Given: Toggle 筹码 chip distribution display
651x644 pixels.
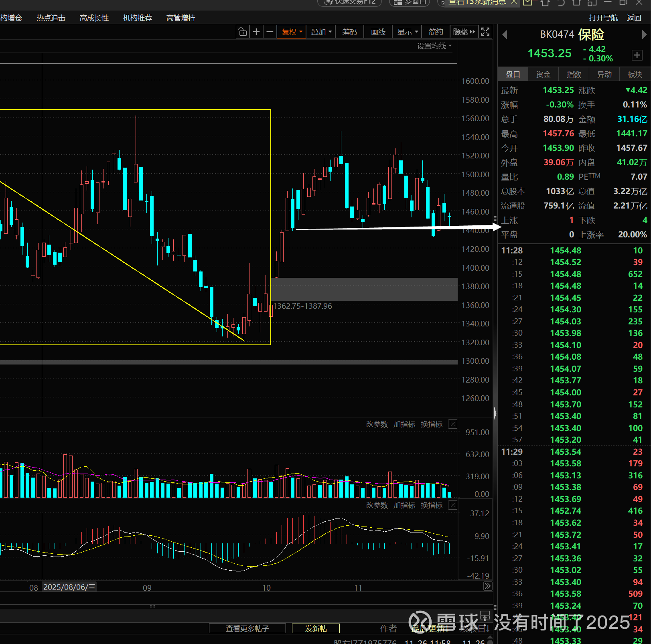Looking at the screenshot, I should 349,32.
